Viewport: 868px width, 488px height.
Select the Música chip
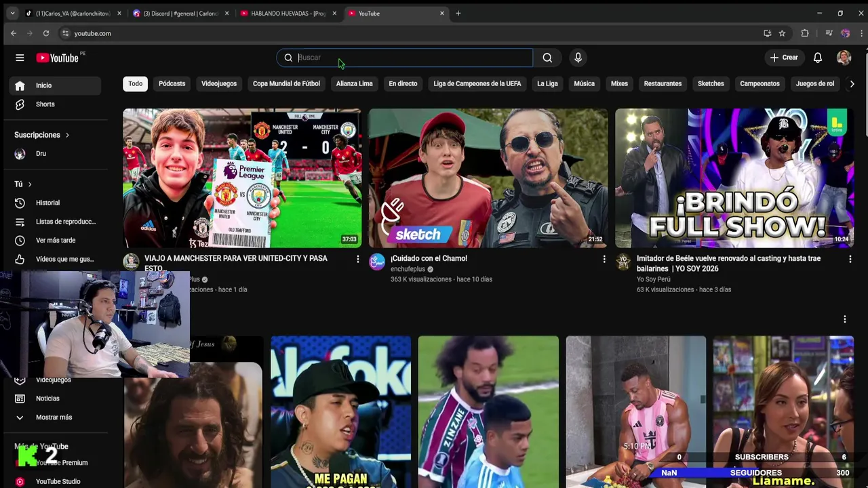click(x=584, y=84)
